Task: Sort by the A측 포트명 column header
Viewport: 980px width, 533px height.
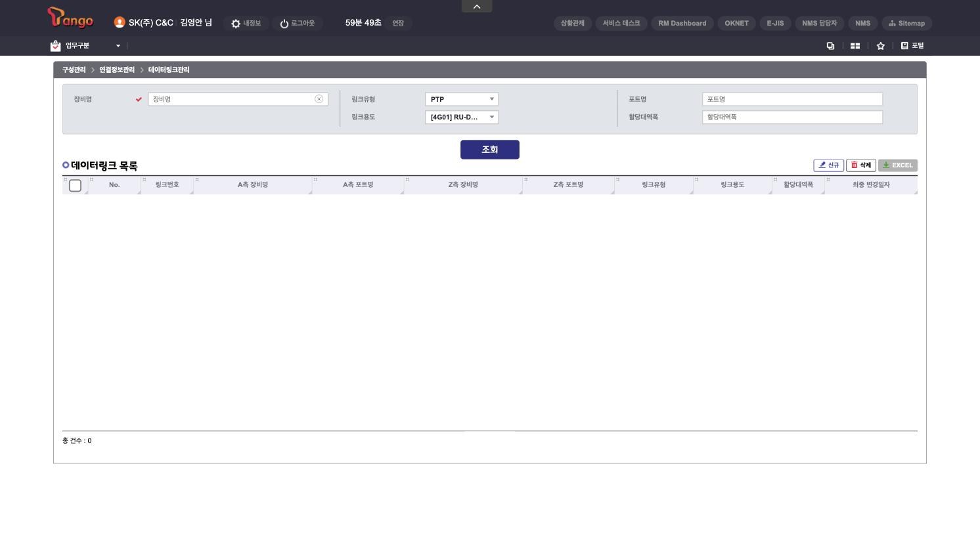Action: (358, 185)
